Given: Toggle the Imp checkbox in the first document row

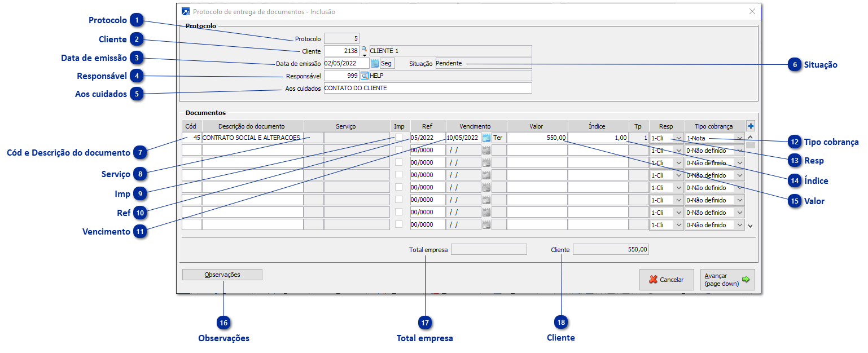Looking at the screenshot, I should (399, 138).
